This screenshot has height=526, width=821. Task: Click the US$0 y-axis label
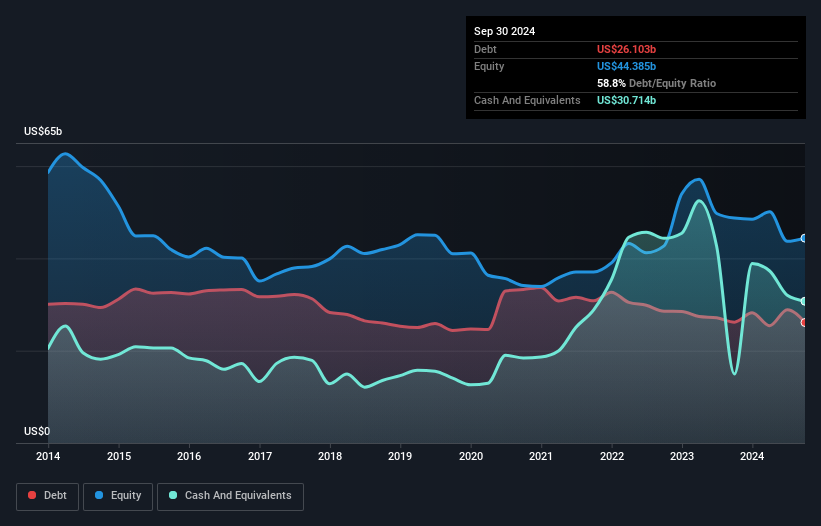tap(37, 431)
